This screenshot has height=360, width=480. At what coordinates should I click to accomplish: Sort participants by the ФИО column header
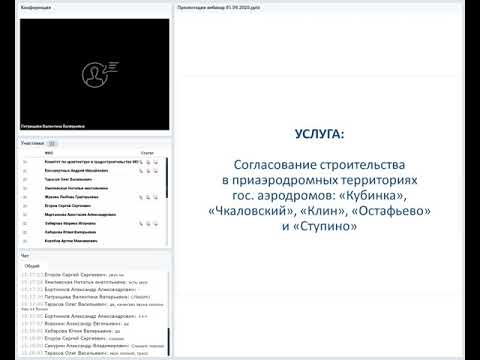(x=49, y=153)
